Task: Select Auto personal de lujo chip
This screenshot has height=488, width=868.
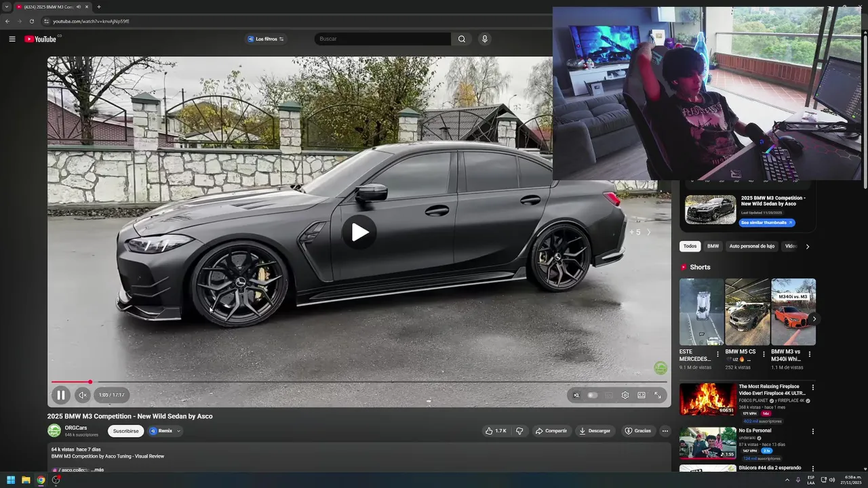Action: pyautogui.click(x=752, y=246)
